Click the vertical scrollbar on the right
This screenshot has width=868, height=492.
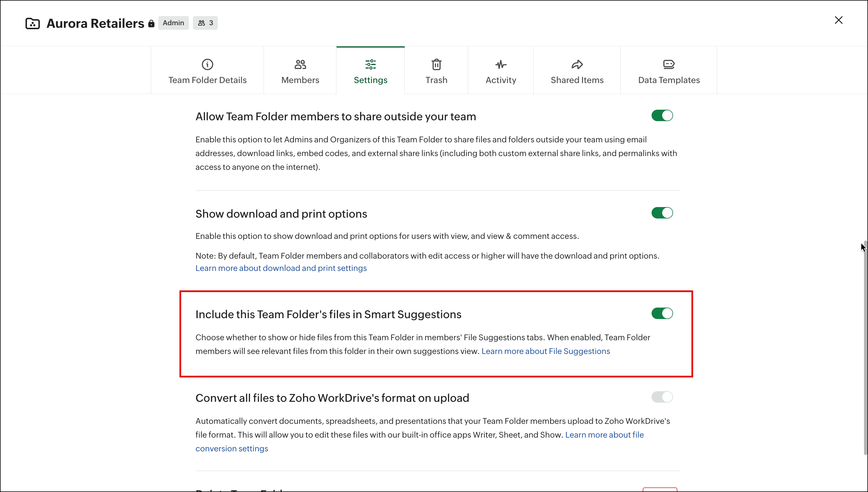(865, 348)
